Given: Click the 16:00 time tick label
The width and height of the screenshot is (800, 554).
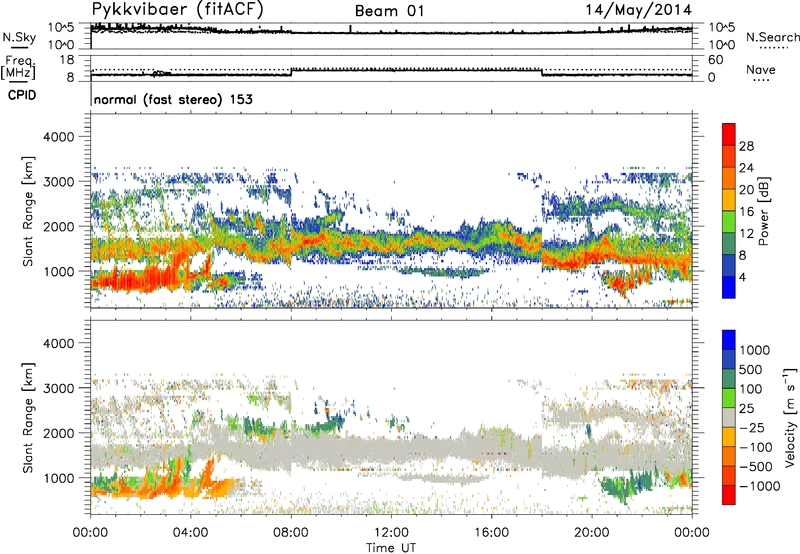Looking at the screenshot, I should (491, 533).
